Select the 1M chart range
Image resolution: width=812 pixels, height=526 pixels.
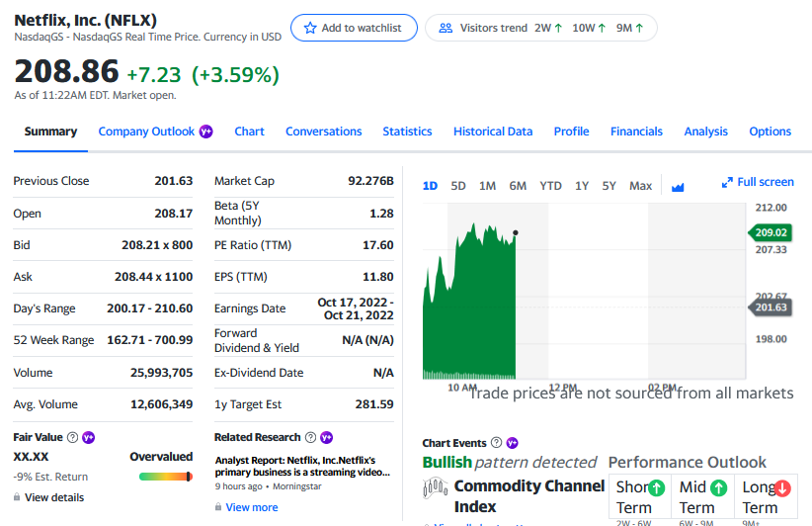click(x=487, y=186)
